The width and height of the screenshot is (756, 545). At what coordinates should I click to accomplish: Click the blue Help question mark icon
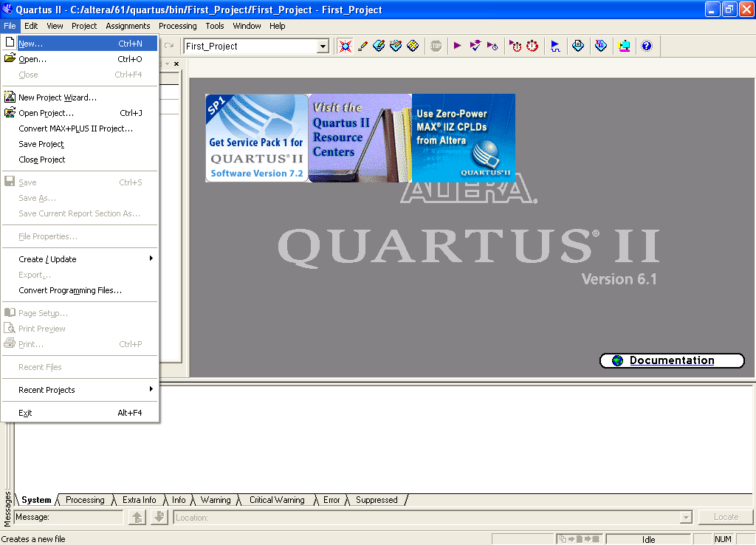click(x=647, y=46)
